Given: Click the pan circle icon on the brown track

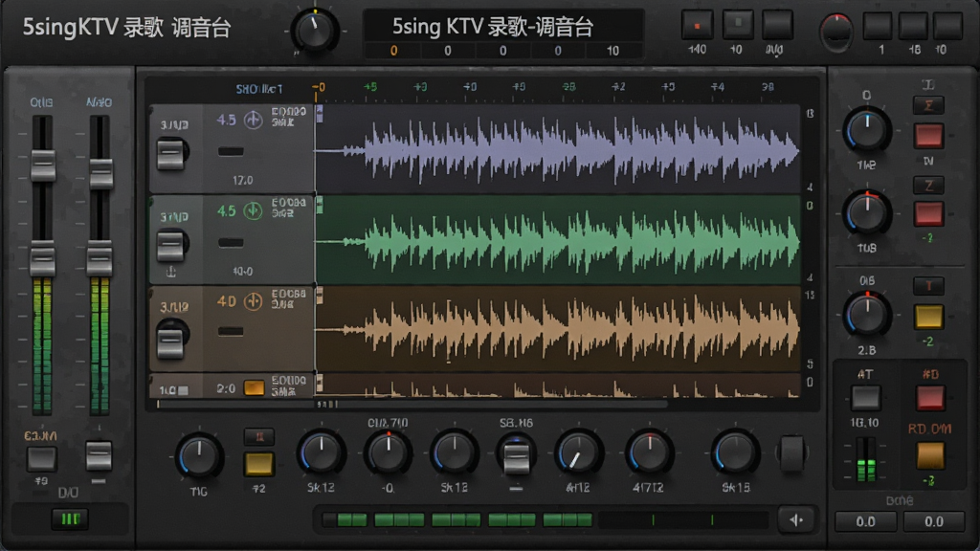Looking at the screenshot, I should pos(253,301).
